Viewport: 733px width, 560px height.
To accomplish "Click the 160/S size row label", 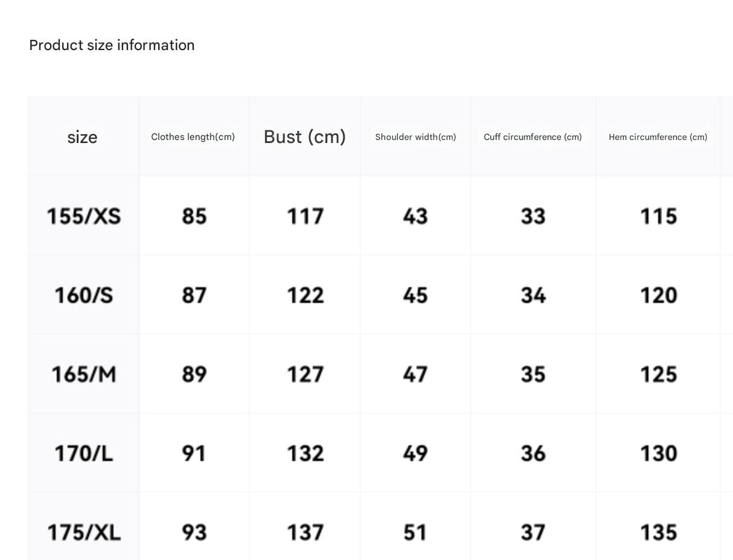I will coord(84,295).
